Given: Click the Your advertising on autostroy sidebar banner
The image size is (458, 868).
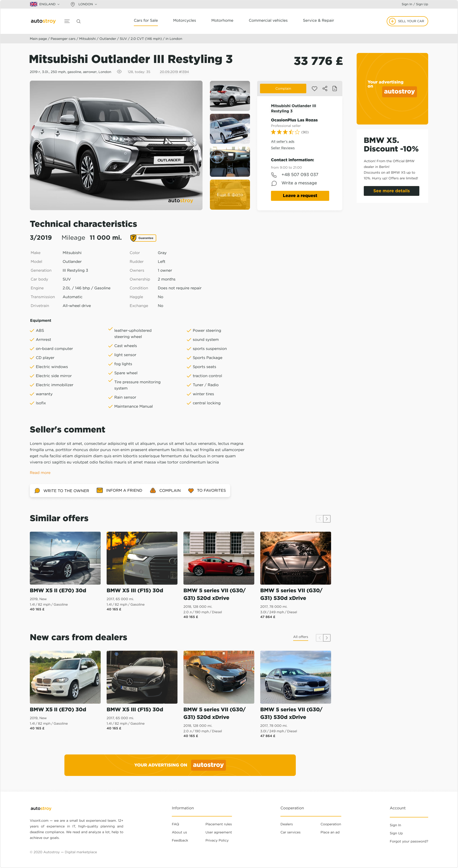Looking at the screenshot, I should pos(392,89).
